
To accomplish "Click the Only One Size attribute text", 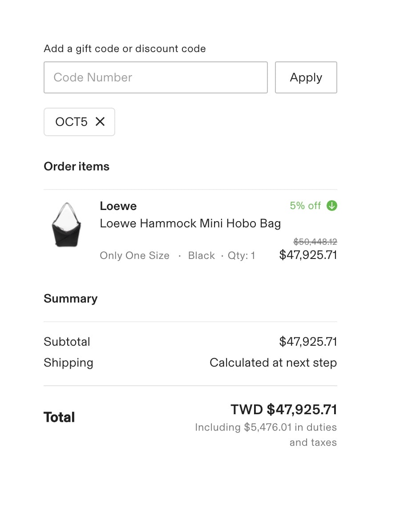I will tap(134, 255).
